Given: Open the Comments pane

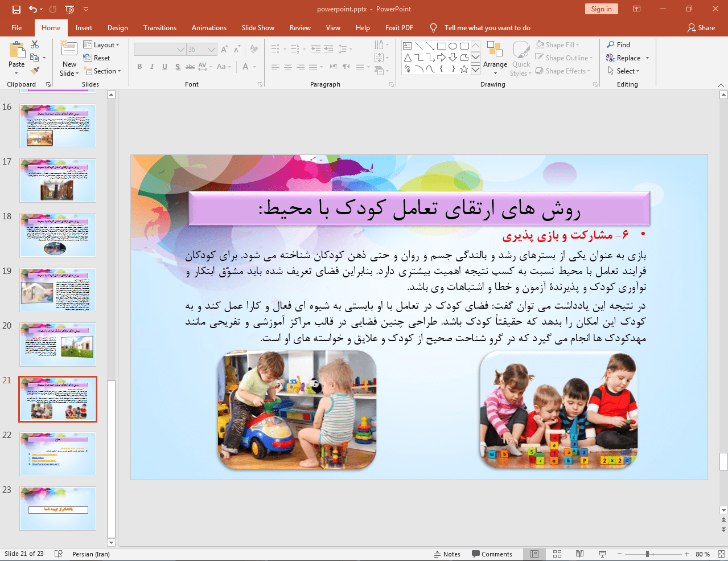Looking at the screenshot, I should tap(492, 554).
